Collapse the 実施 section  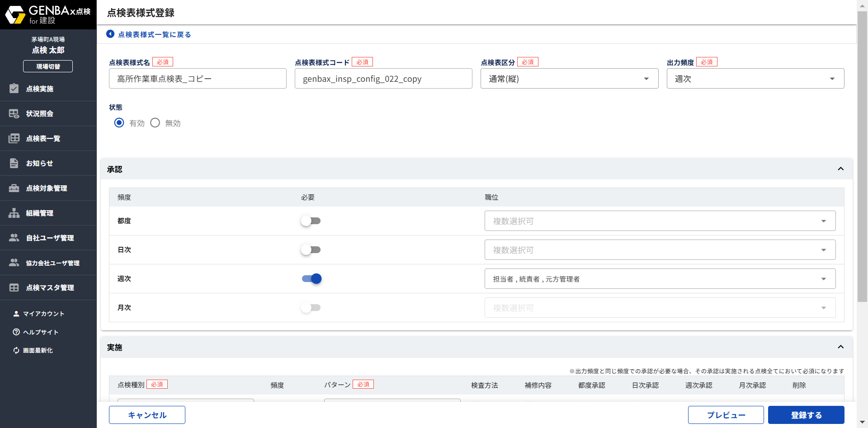[841, 347]
